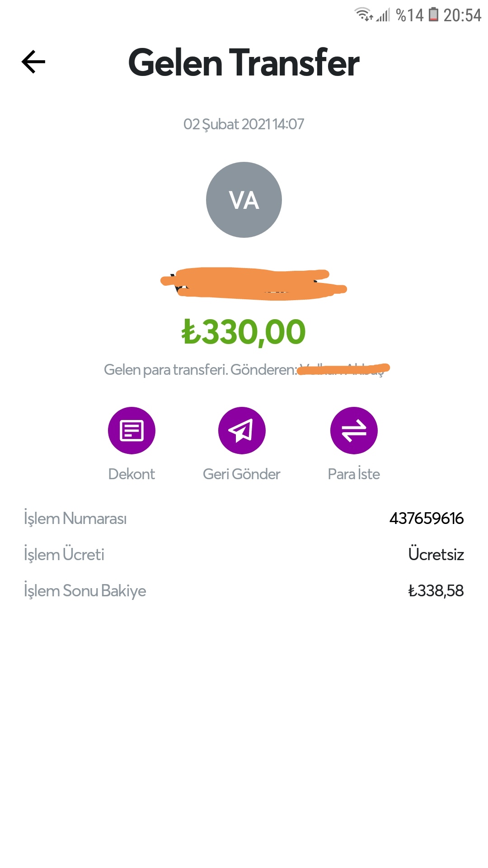
Task: Tap the Geri Gönder paper plane icon
Action: (x=242, y=430)
